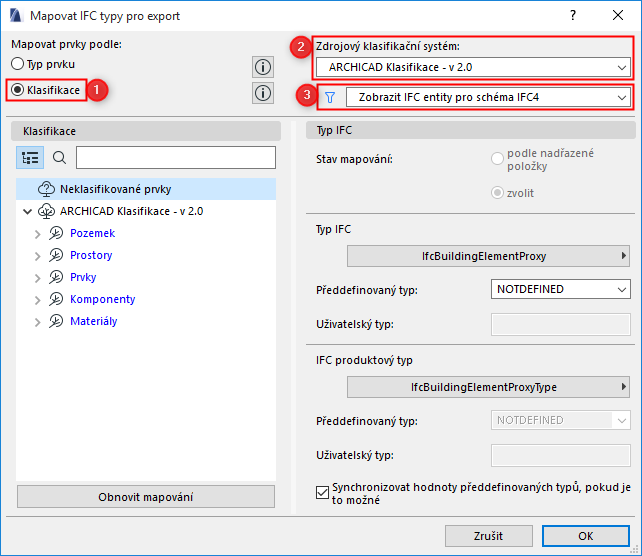The height and width of the screenshot is (556, 642).
Task: Click Uživatelský typ field under Typ IFC
Action: click(x=561, y=324)
